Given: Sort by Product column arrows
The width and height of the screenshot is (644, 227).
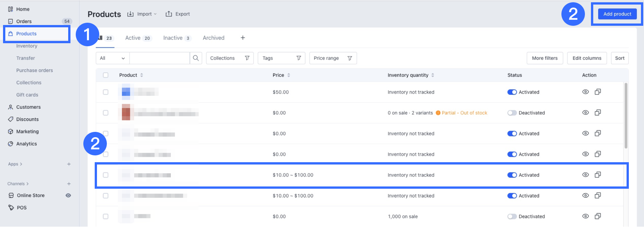Looking at the screenshot, I should [142, 75].
